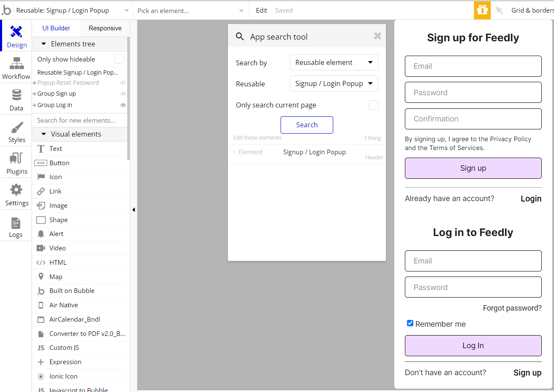The image size is (554, 392).
Task: Add an Alert element
Action: 80,234
